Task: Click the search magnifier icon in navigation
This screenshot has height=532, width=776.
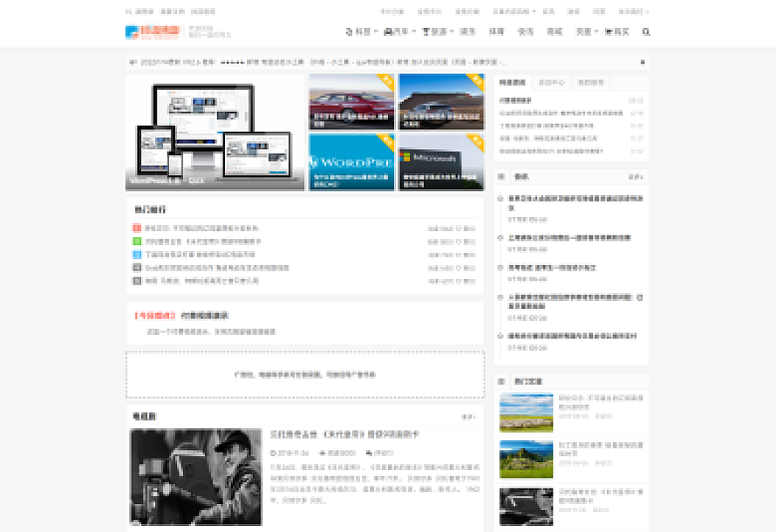Action: pyautogui.click(x=645, y=31)
